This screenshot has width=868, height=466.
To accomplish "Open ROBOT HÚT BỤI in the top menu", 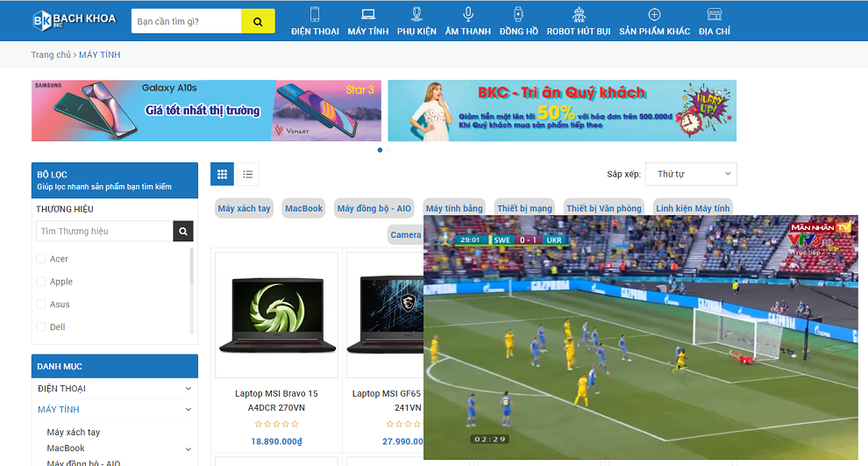I will pyautogui.click(x=579, y=31).
